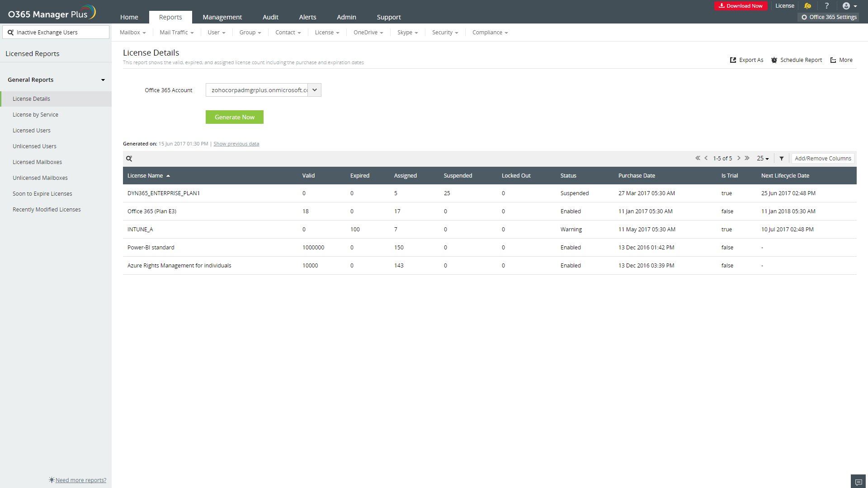The width and height of the screenshot is (868, 488).
Task: Switch to the Support tab
Action: pyautogui.click(x=389, y=17)
